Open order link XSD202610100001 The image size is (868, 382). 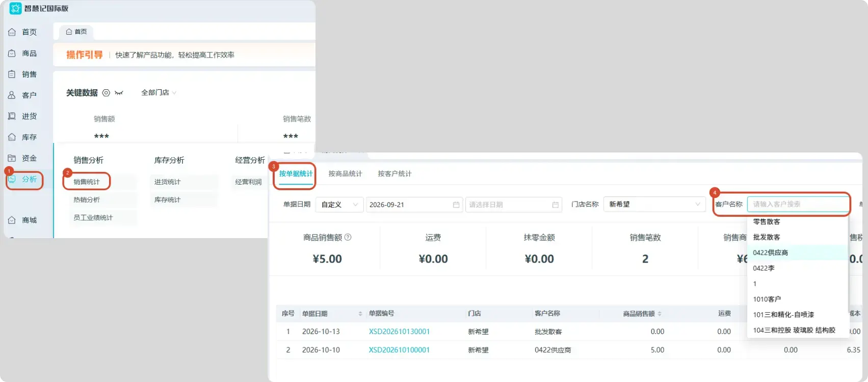[399, 350]
